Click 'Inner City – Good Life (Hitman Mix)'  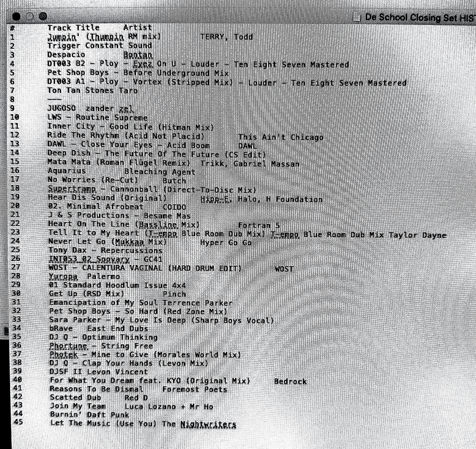131,126
